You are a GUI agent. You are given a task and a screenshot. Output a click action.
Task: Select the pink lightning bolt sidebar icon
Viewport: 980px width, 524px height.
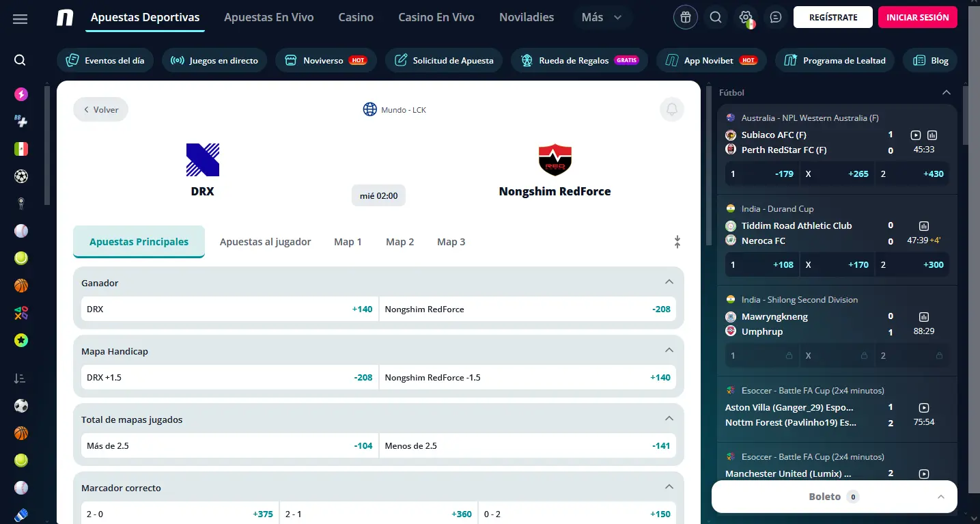pos(21,94)
